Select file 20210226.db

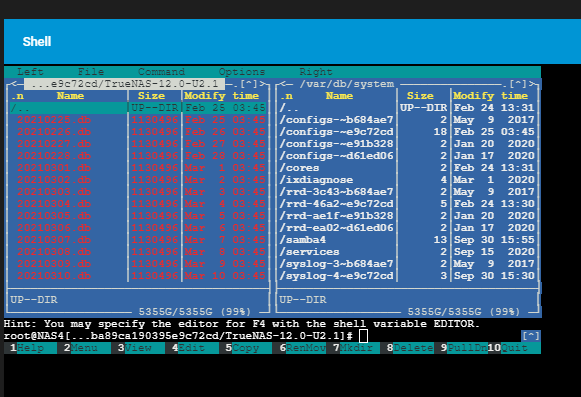(x=138, y=132)
